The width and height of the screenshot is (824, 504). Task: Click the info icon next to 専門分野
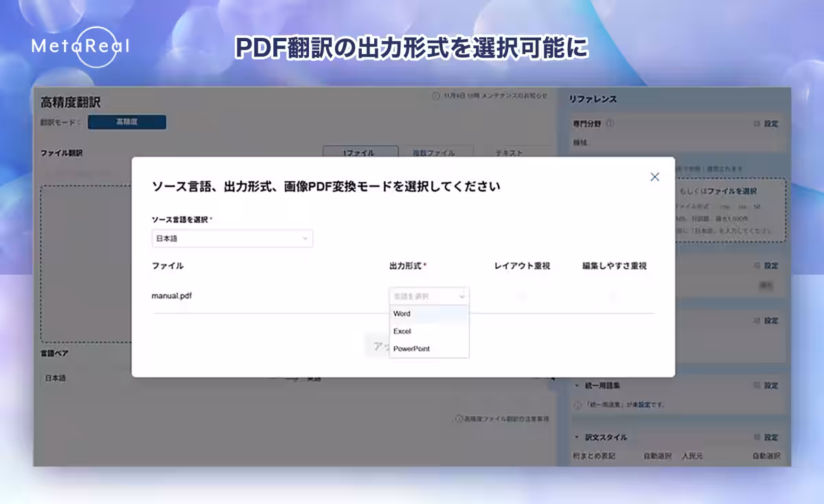(610, 124)
